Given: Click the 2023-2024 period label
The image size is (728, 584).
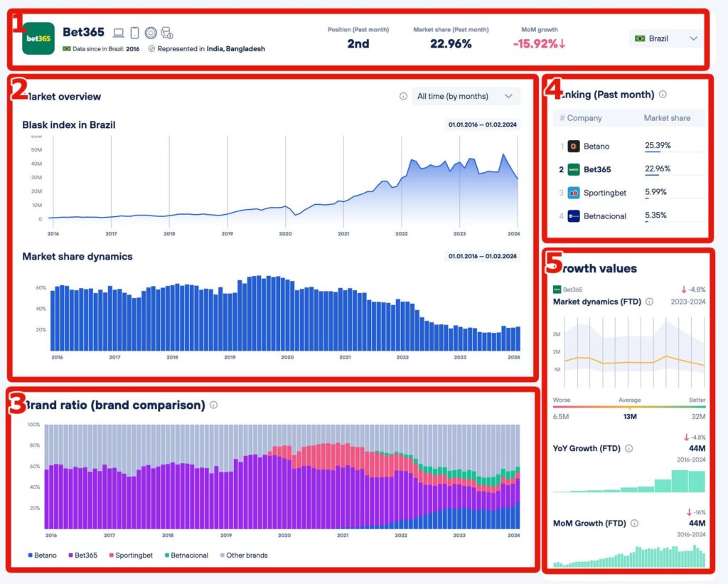Looking at the screenshot, I should pyautogui.click(x=688, y=302).
